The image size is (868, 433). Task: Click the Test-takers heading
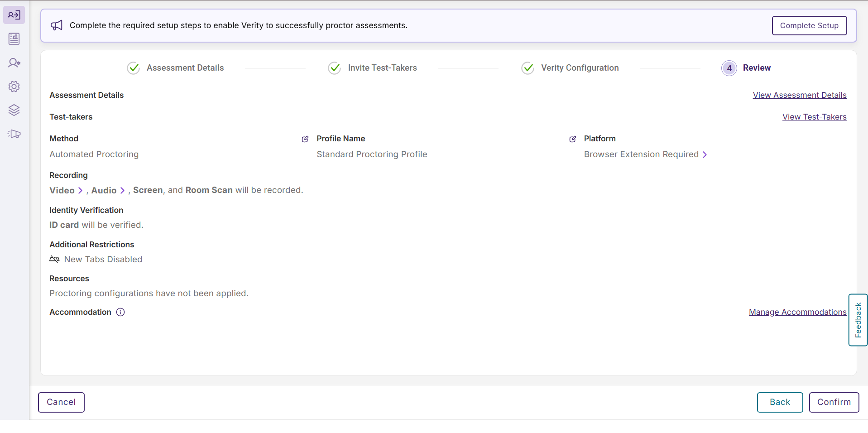point(71,117)
